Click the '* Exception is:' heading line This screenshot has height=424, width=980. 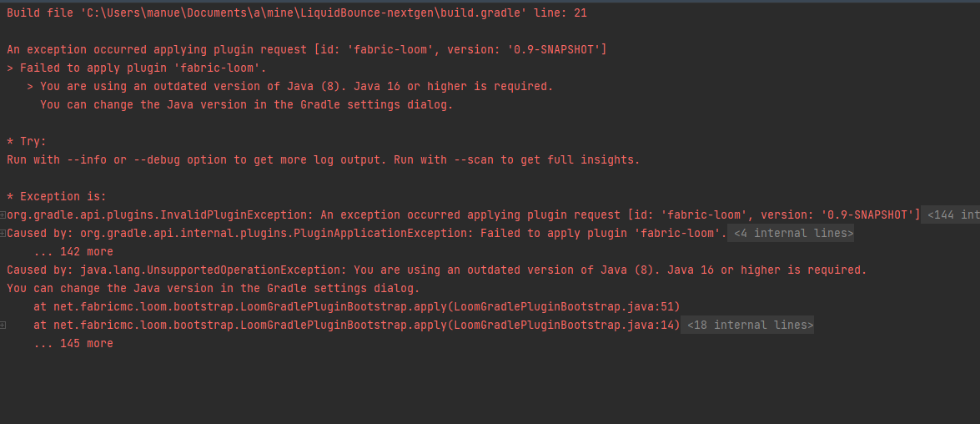pyautogui.click(x=57, y=197)
